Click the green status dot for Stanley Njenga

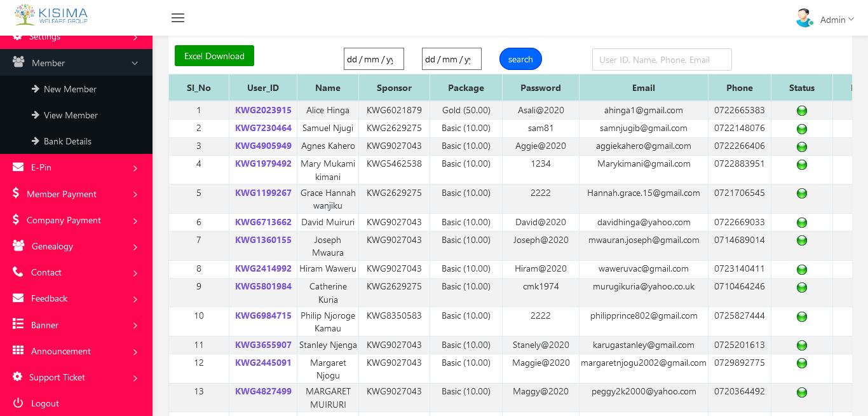tap(802, 345)
